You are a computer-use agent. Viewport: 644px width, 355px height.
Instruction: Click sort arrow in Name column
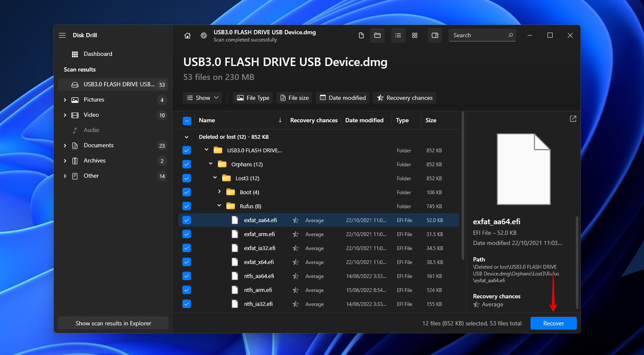280,120
